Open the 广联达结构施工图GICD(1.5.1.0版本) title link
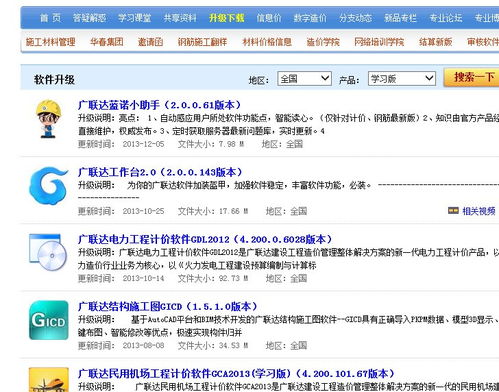Viewport: 499px width, 392px height. (168, 306)
